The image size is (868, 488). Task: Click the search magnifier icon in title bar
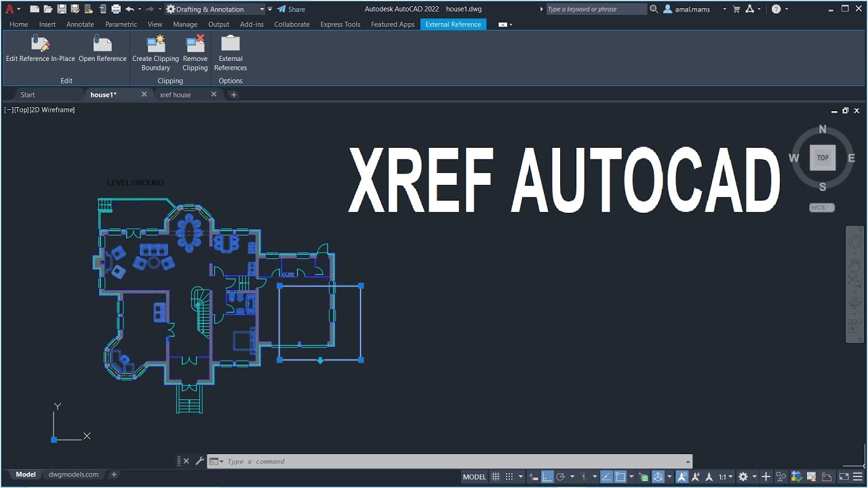click(x=654, y=9)
